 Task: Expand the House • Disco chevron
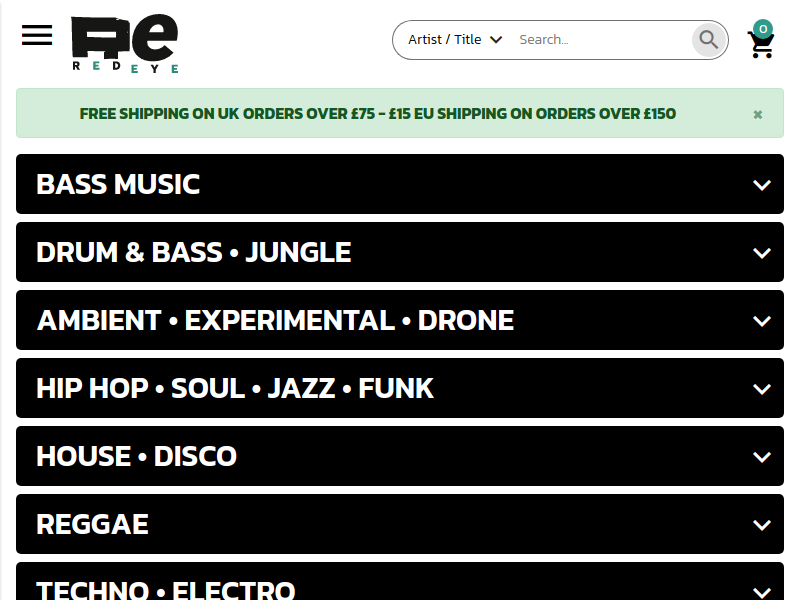click(762, 457)
